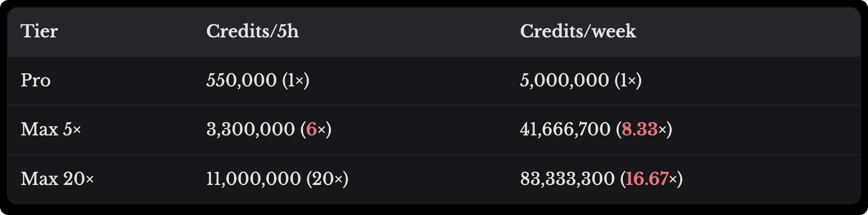Click the red 8.33 multiplier
Screen dimensions: 868x215
[639, 130]
